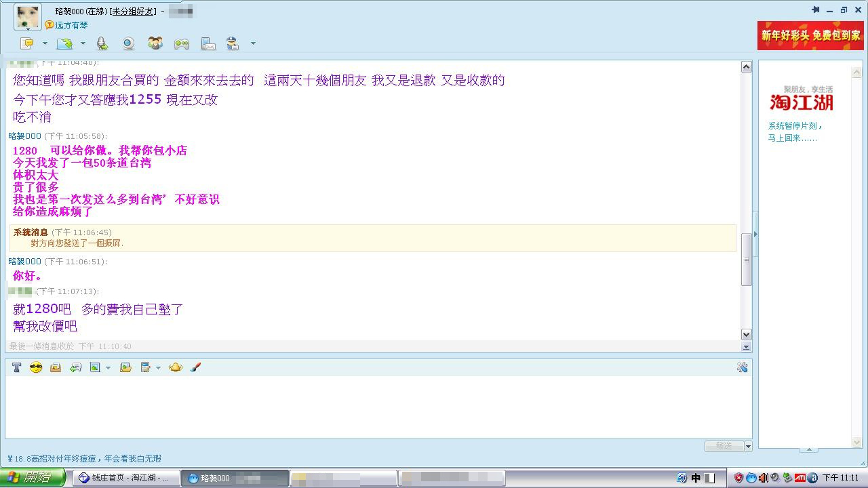Expand the message history dropdown arrow
868x488 pixels.
[x=158, y=368]
